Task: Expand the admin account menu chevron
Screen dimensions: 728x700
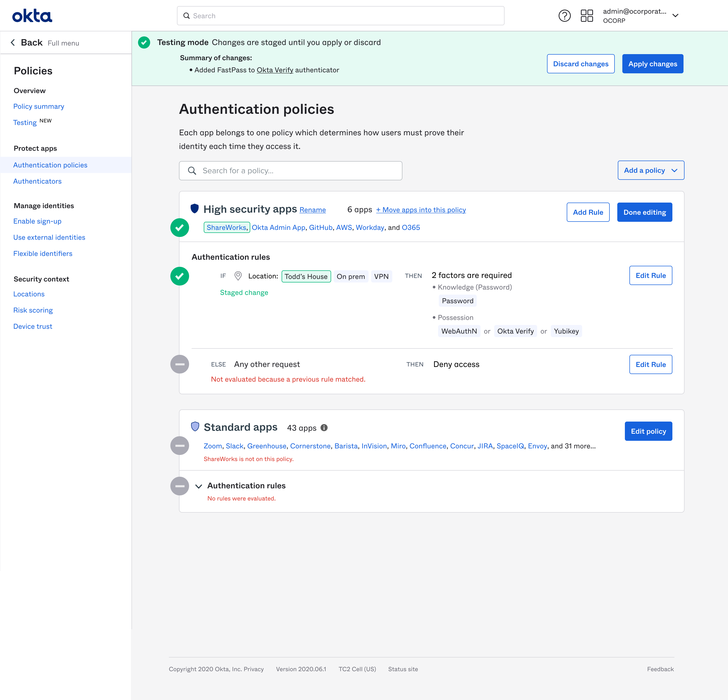Action: pos(676,16)
